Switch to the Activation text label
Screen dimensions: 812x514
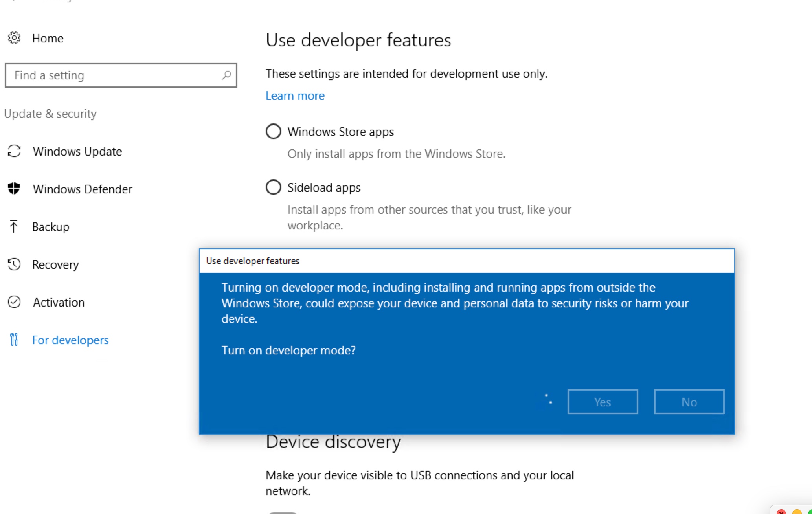pos(59,302)
